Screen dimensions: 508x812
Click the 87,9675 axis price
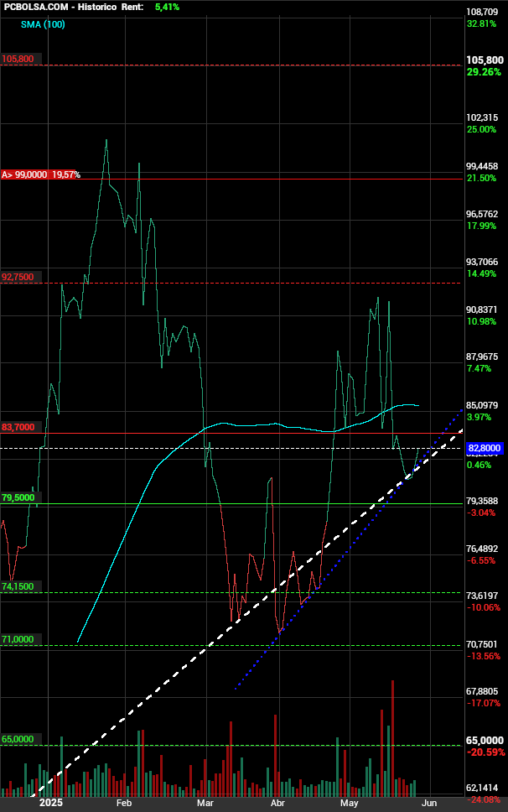482,357
